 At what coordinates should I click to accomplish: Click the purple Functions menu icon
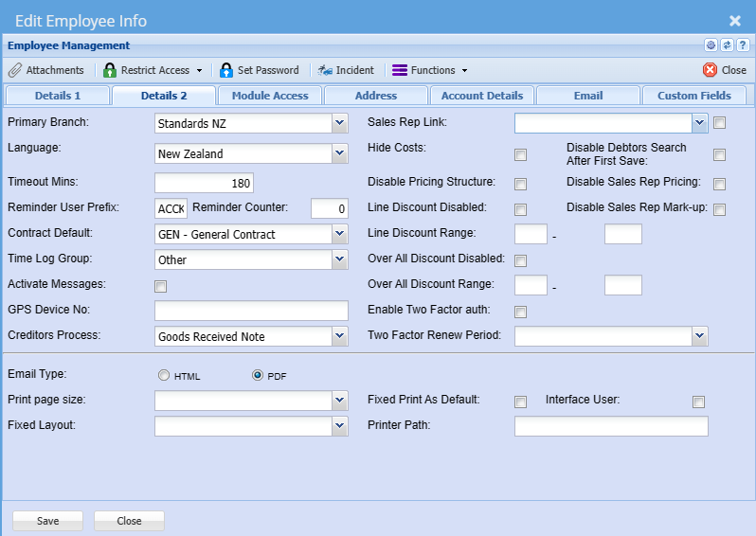pyautogui.click(x=400, y=70)
